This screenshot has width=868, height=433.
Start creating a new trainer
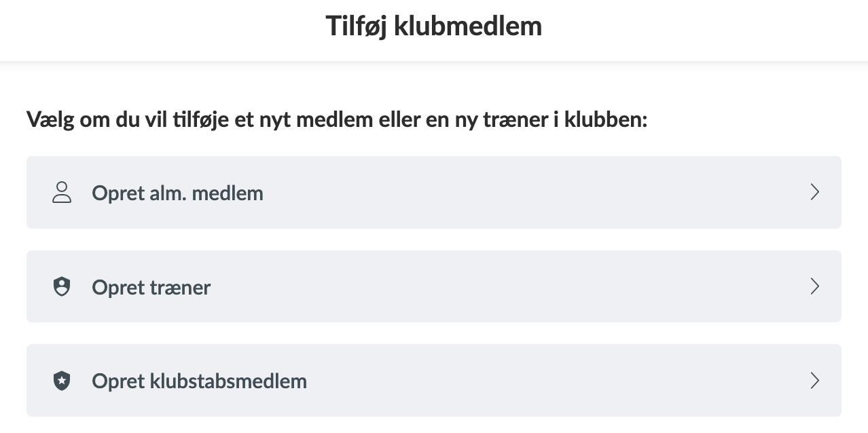(x=433, y=286)
